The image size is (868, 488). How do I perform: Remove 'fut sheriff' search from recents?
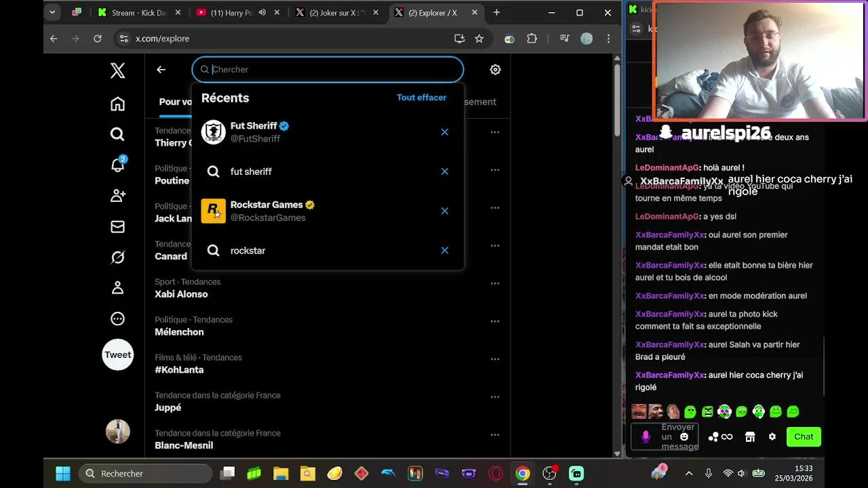pos(445,171)
